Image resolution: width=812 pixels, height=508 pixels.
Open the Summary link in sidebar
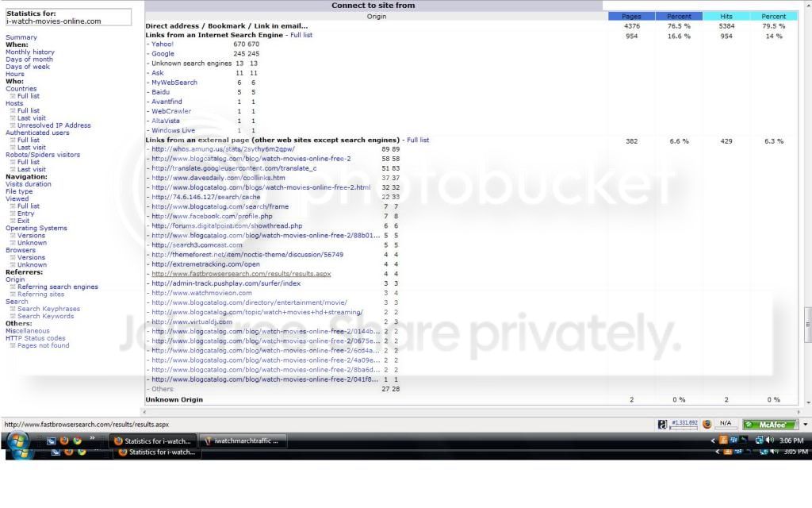21,37
